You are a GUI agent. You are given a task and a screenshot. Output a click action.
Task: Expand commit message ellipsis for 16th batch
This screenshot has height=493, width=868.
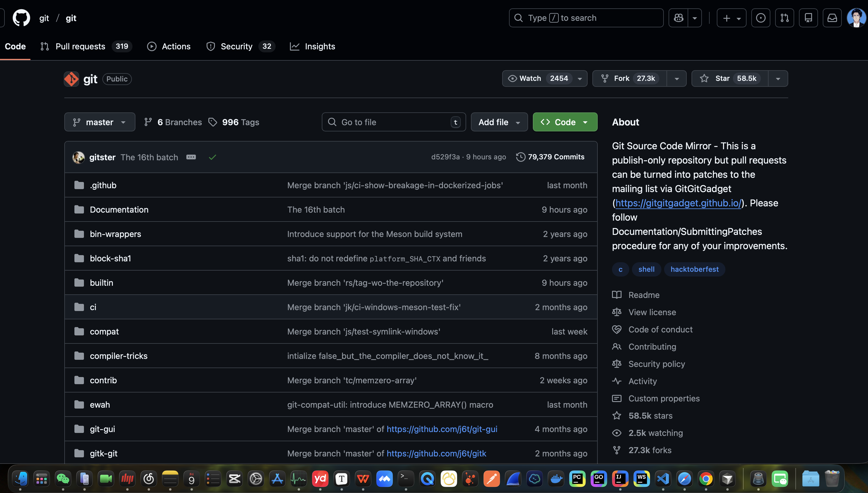click(191, 157)
